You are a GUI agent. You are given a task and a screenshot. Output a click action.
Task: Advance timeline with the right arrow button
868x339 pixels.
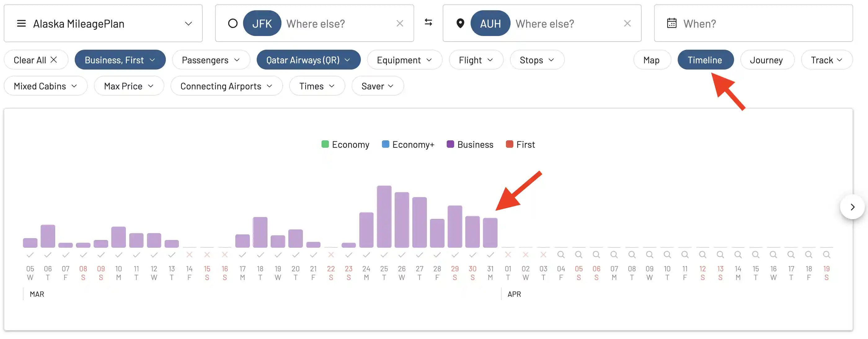[852, 207]
